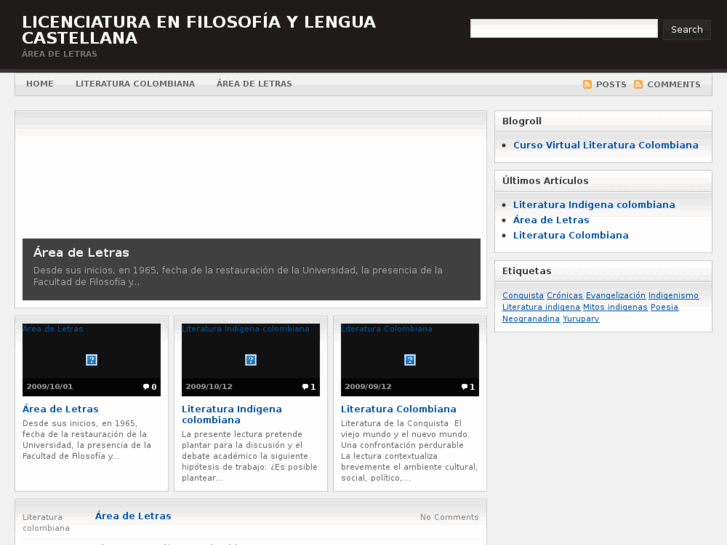Click the Últimos Artículos widget heading
The height and width of the screenshot is (545, 727).
click(545, 181)
